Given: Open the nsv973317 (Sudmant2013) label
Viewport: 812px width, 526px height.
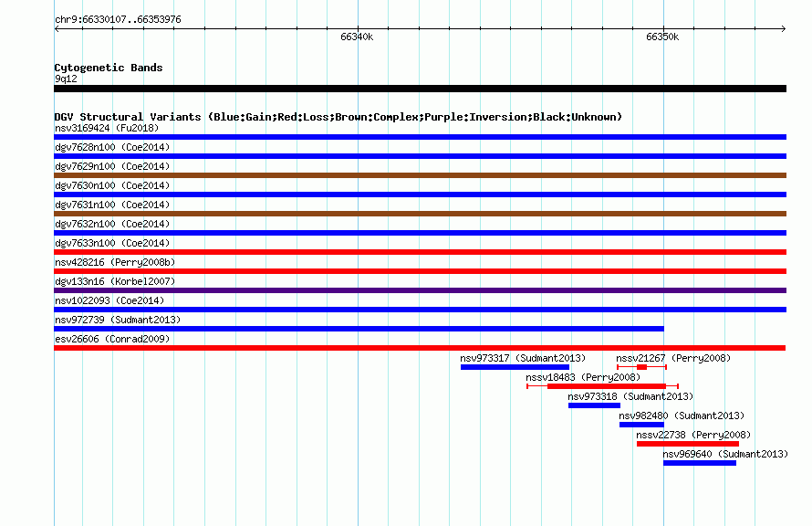Looking at the screenshot, I should (x=523, y=358).
